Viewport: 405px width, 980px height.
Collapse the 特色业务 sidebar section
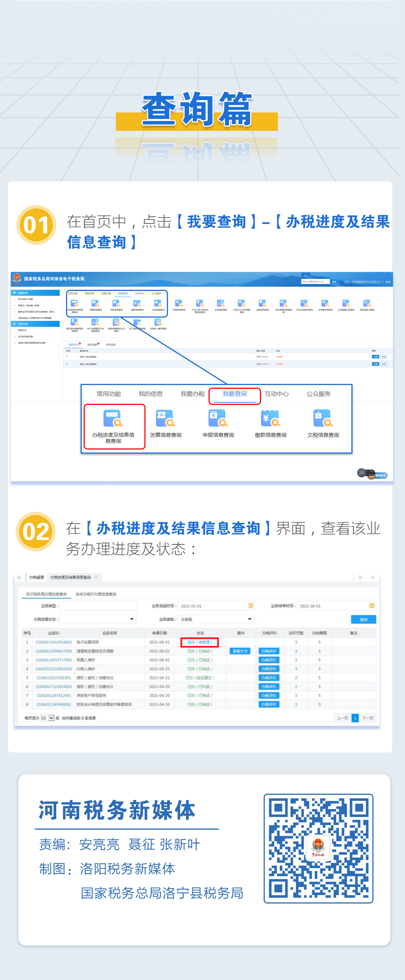coord(35,324)
